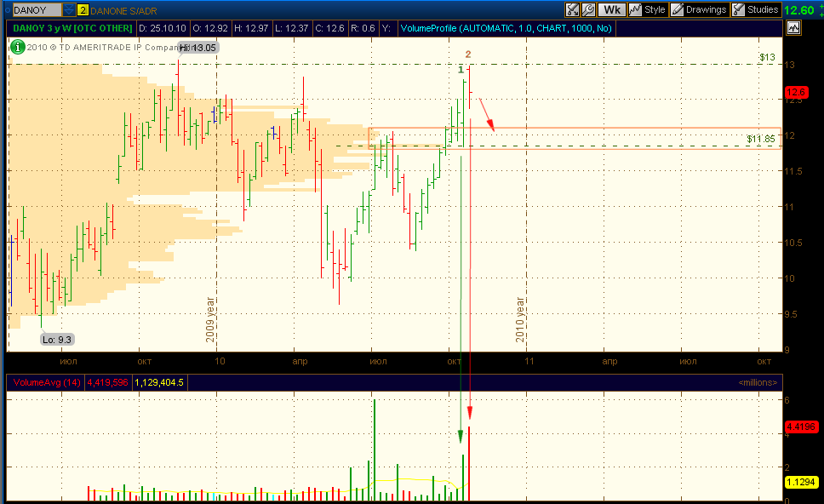This screenshot has height=504, width=824.
Task: Click the R: 0.6 range value
Action: click(x=363, y=28)
